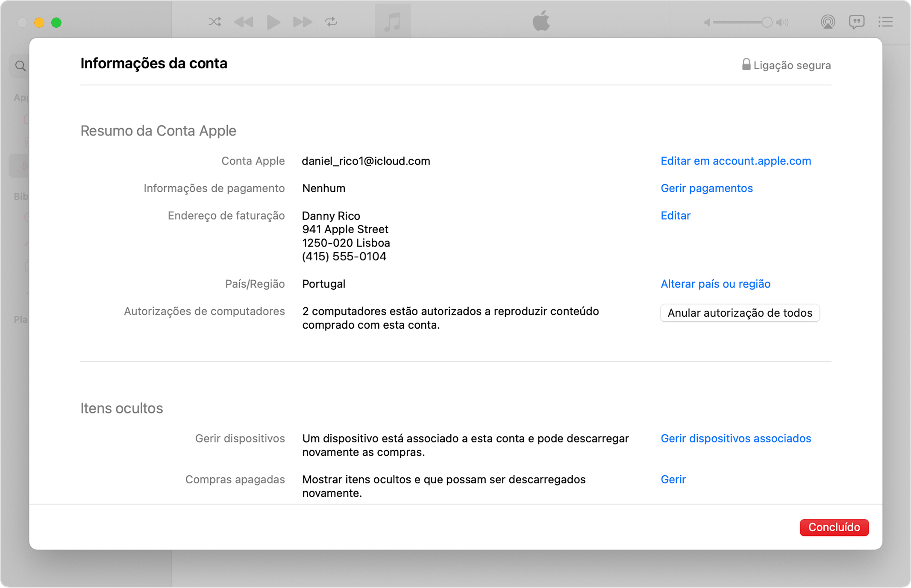Viewport: 911px width, 588px height.
Task: Select the daniel_rico1@icloud.com account text
Action: (366, 161)
